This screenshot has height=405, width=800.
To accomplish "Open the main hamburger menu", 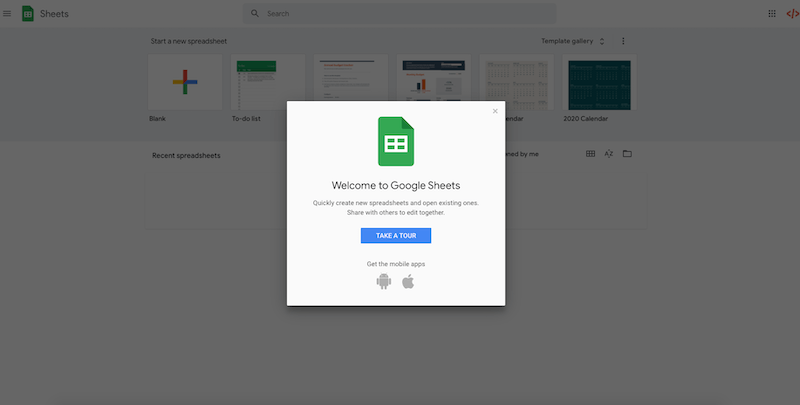I will tap(8, 13).
